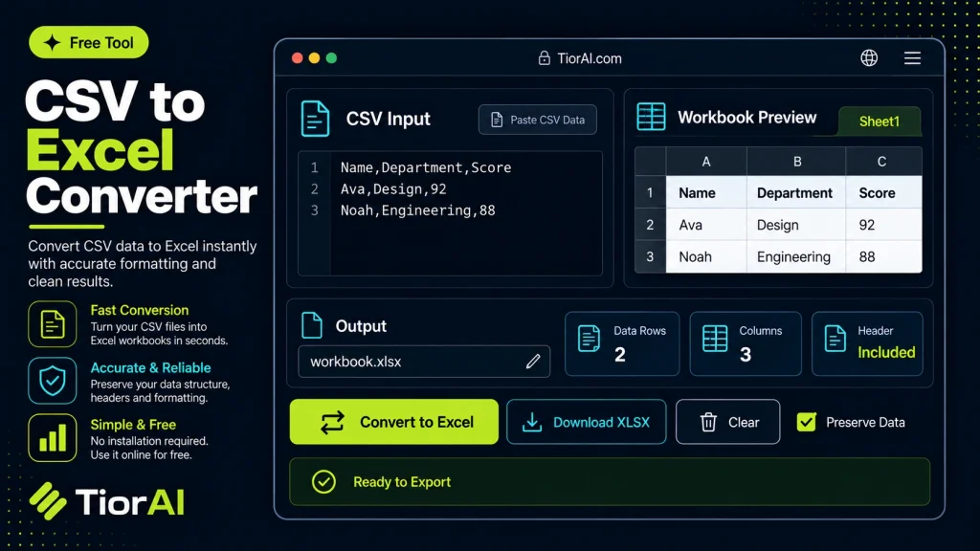Screen dimensions: 980x551
Task: Click the Noah cell in preview
Action: point(706,256)
